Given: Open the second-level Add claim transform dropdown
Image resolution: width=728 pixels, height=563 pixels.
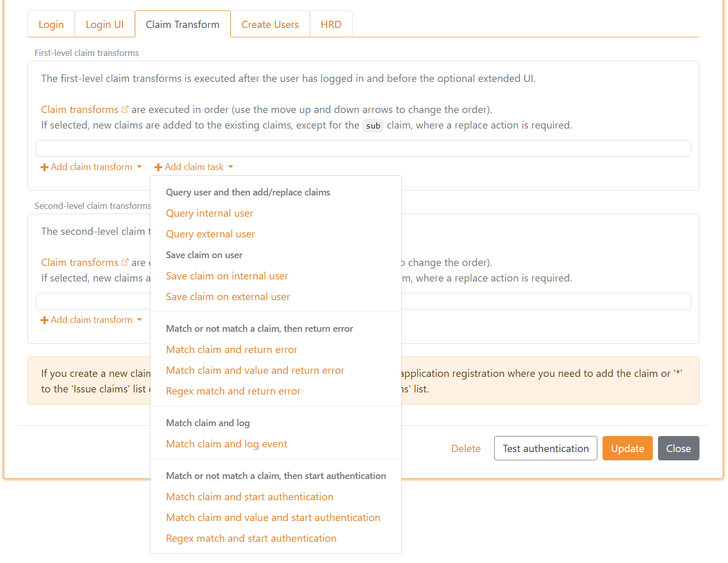Looking at the screenshot, I should (91, 319).
